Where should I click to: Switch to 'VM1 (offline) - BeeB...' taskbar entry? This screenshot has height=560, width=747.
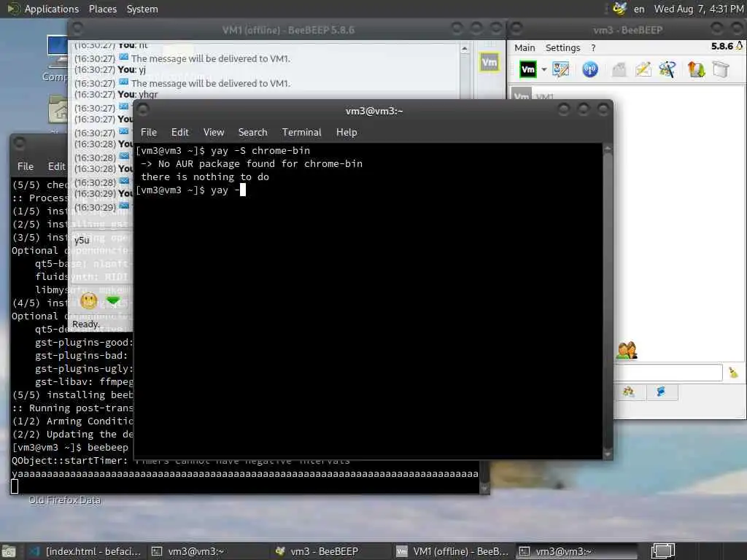(x=452, y=551)
